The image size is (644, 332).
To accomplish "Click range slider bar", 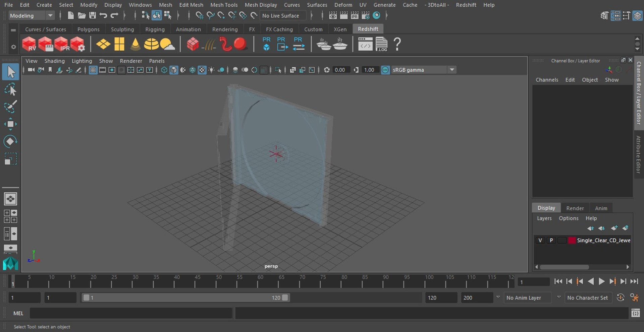I will [x=185, y=297].
